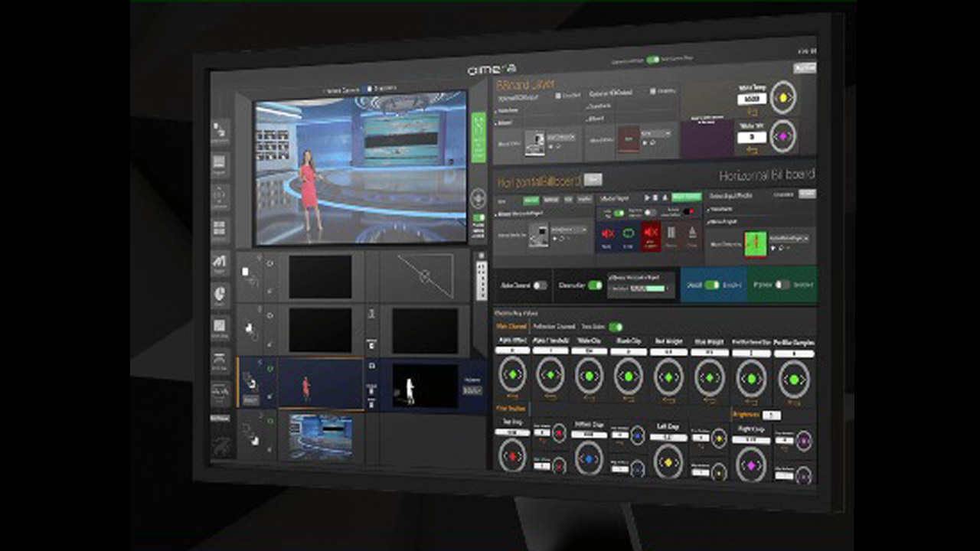980x551 pixels.
Task: Click the Alpha Offset green dial control
Action: coord(511,375)
